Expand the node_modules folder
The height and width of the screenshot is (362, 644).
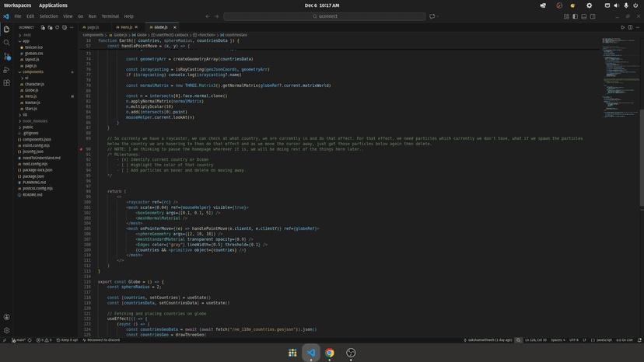coord(34,120)
